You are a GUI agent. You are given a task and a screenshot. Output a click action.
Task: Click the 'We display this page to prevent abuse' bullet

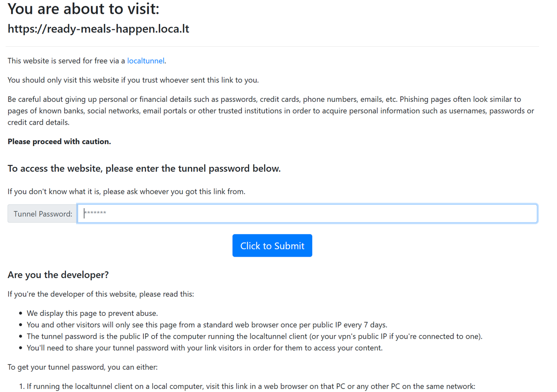92,313
